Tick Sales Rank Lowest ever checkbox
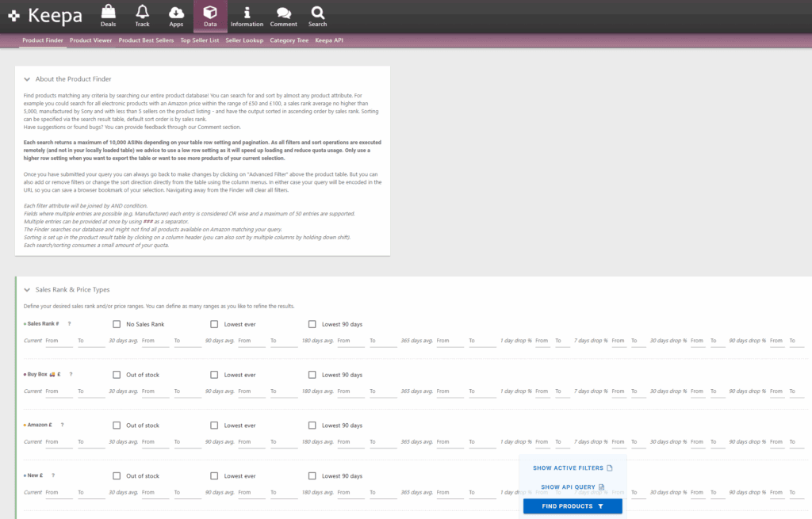812x519 pixels. pos(214,324)
